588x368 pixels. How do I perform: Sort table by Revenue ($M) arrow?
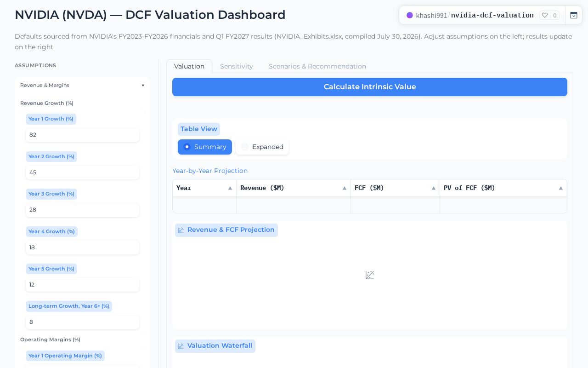345,188
